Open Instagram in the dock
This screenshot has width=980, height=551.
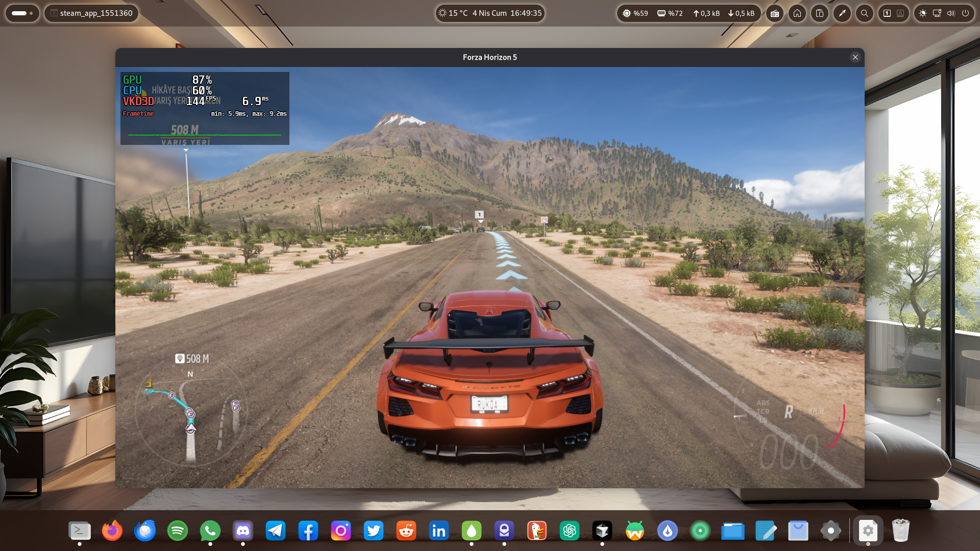pyautogui.click(x=341, y=531)
